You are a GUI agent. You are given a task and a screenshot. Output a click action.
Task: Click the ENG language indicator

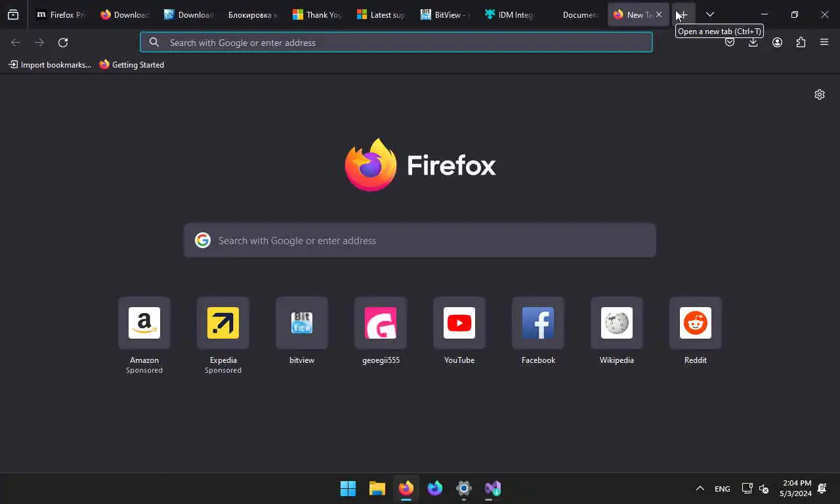pos(722,489)
